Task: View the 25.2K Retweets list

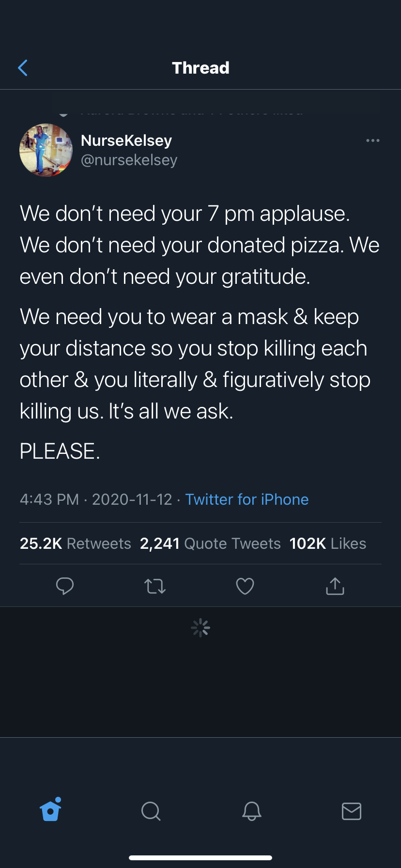Action: click(x=76, y=543)
